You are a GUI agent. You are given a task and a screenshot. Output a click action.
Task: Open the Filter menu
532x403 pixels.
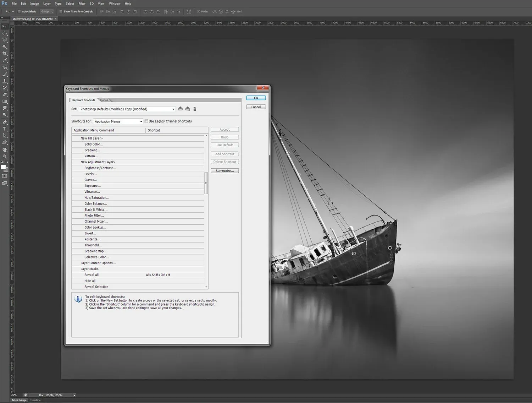coord(82,4)
